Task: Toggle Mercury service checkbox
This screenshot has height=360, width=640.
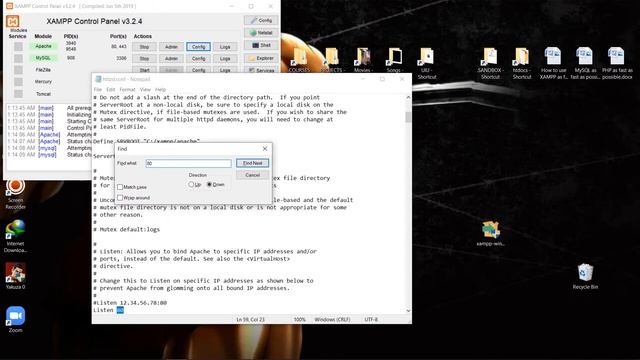Action: 18,82
